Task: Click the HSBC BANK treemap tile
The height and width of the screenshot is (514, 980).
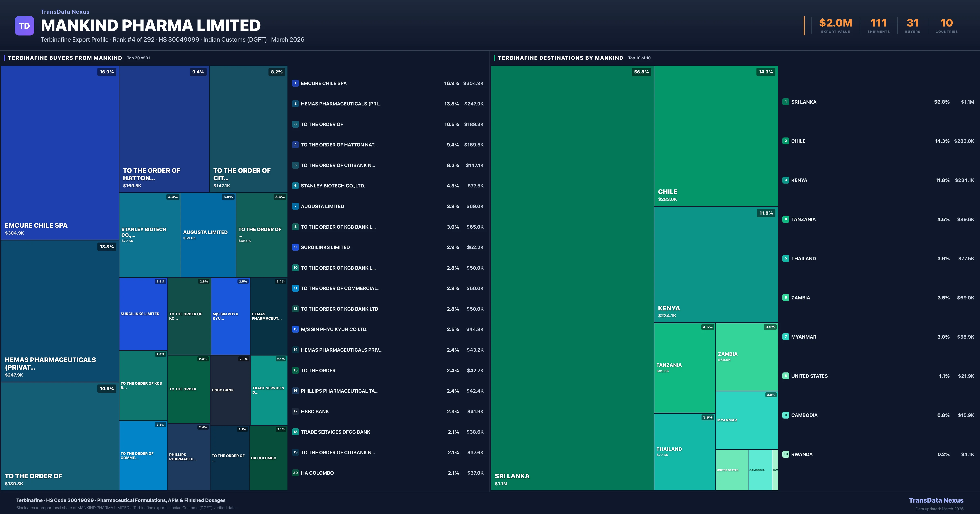Action: point(230,390)
